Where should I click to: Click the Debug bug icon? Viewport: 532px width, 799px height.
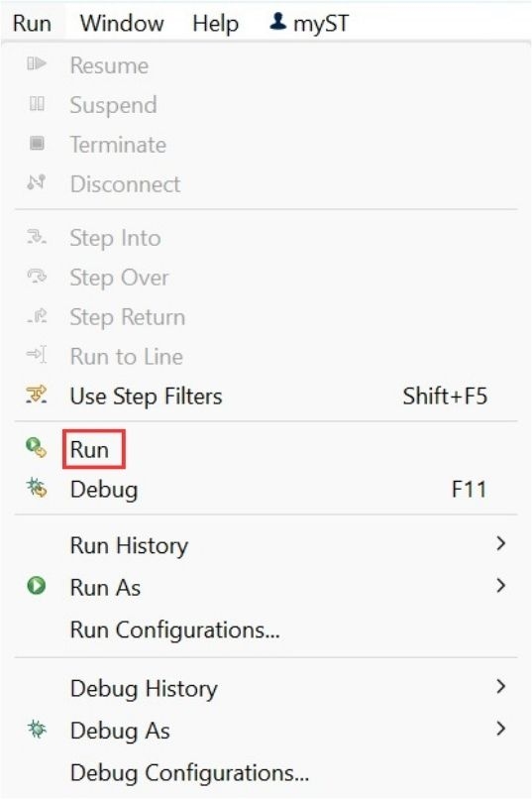[x=36, y=488]
